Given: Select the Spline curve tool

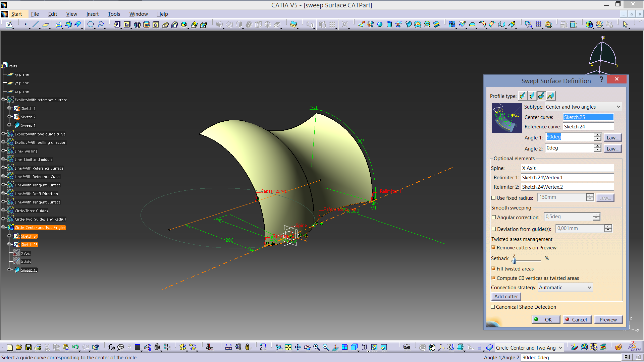Looking at the screenshot, I should (x=101, y=24).
